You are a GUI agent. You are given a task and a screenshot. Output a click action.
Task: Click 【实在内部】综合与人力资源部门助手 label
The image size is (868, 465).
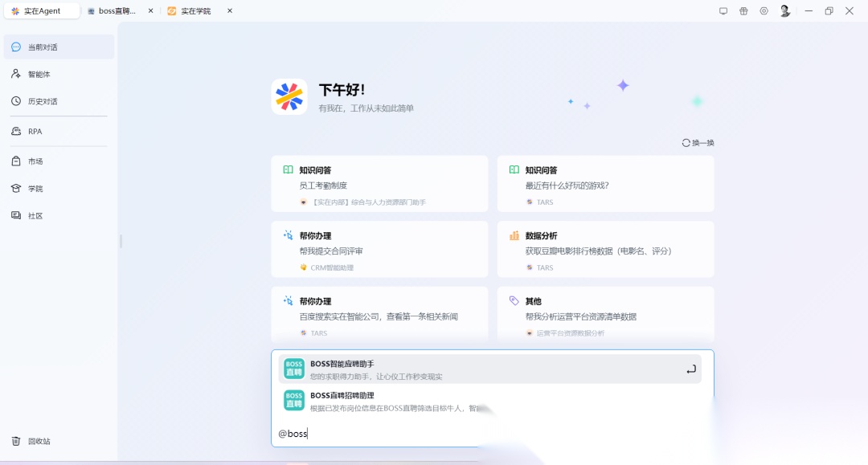tap(368, 202)
